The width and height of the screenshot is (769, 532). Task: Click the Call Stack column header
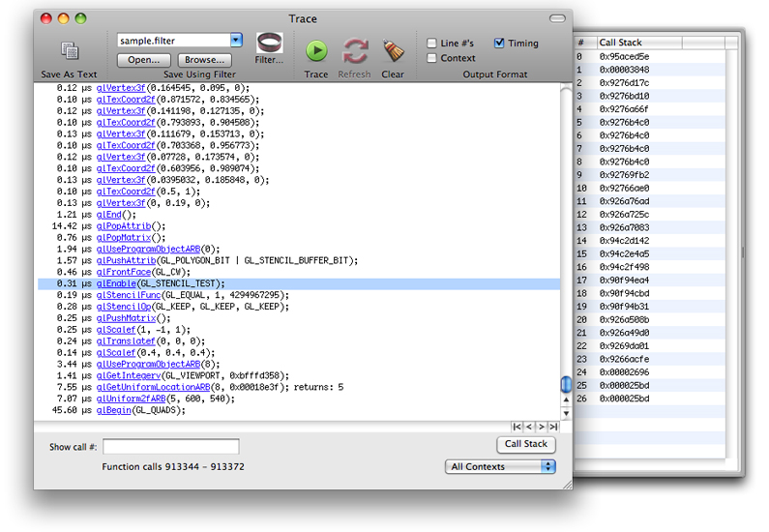(638, 43)
